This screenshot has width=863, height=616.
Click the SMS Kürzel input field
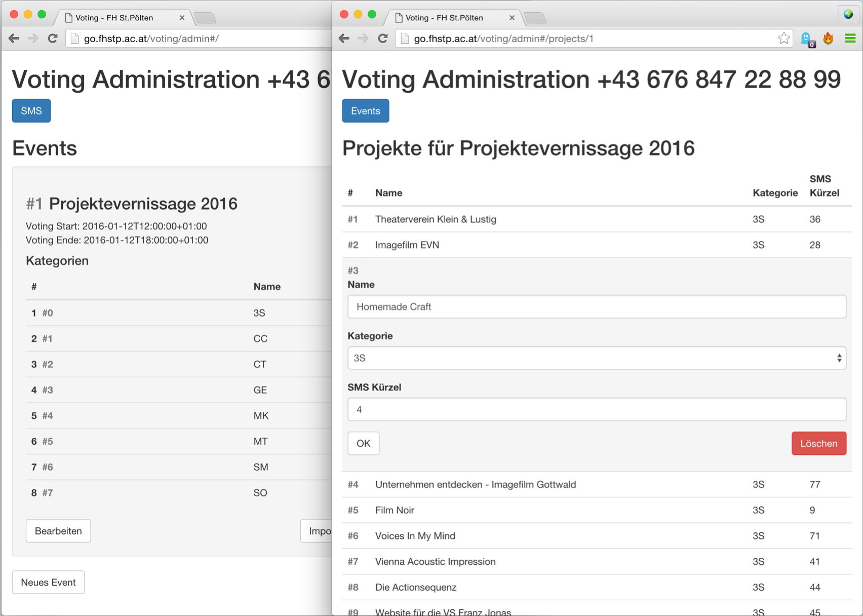click(597, 409)
